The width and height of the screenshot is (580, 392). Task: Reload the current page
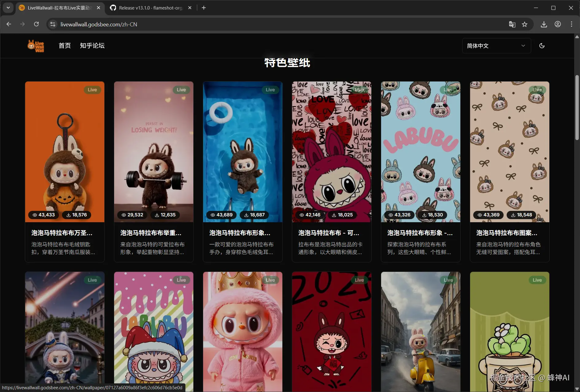(x=37, y=24)
